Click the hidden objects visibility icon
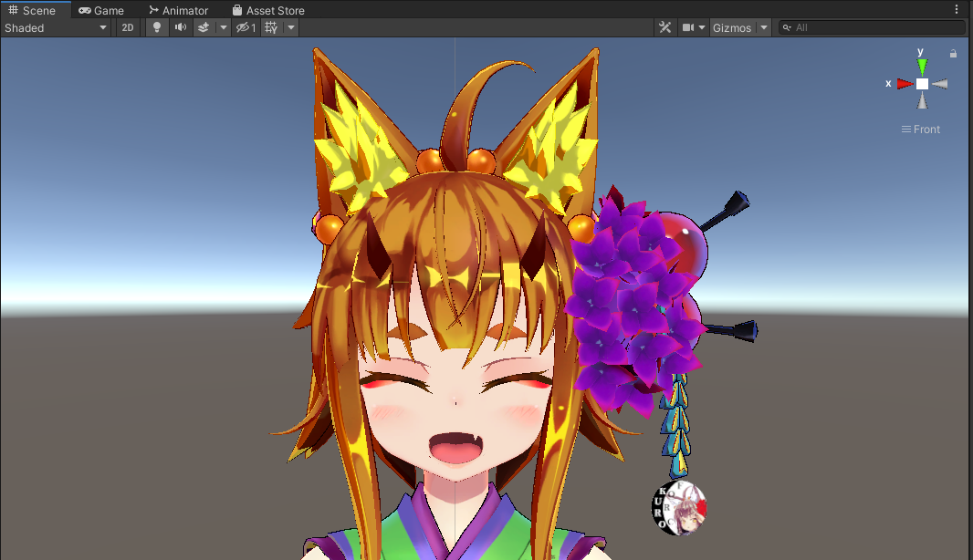This screenshot has width=973, height=560. click(x=246, y=27)
